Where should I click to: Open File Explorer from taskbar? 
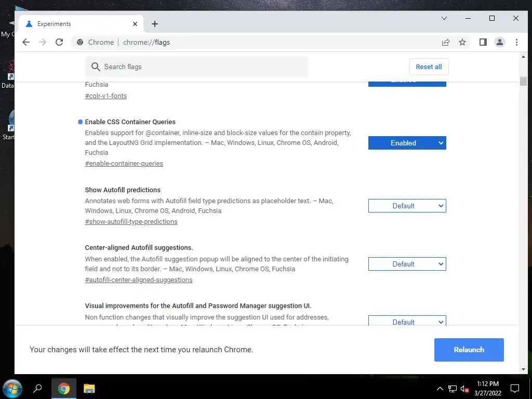click(x=89, y=389)
